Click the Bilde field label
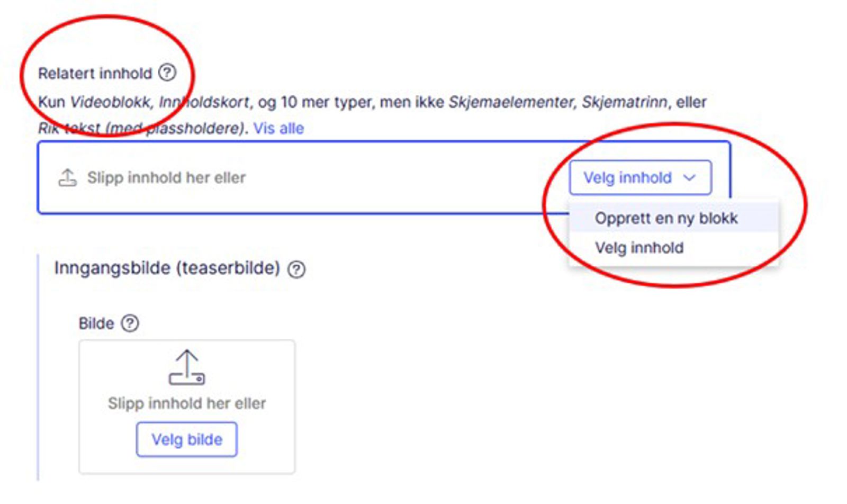 point(96,323)
